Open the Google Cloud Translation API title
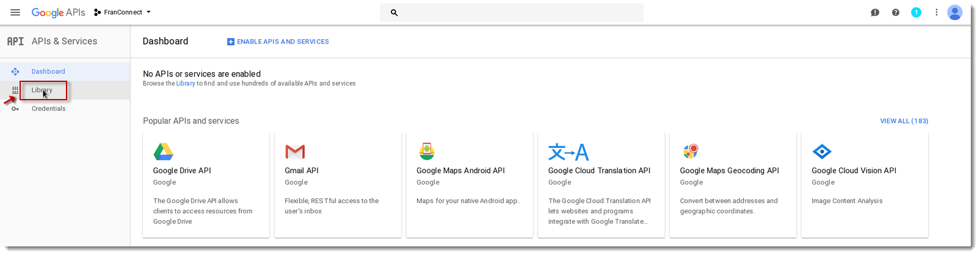The image size is (980, 258). pyautogui.click(x=599, y=171)
